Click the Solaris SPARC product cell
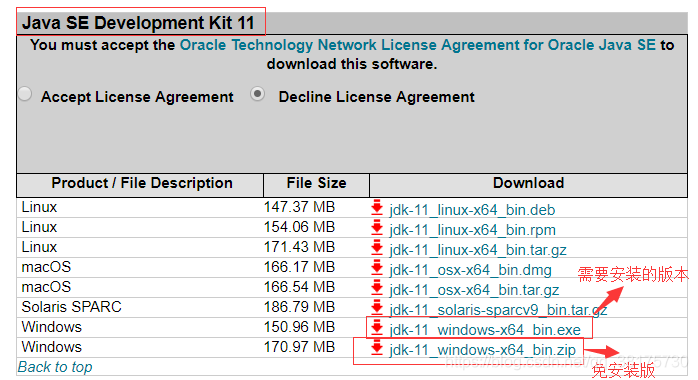 coord(71,307)
